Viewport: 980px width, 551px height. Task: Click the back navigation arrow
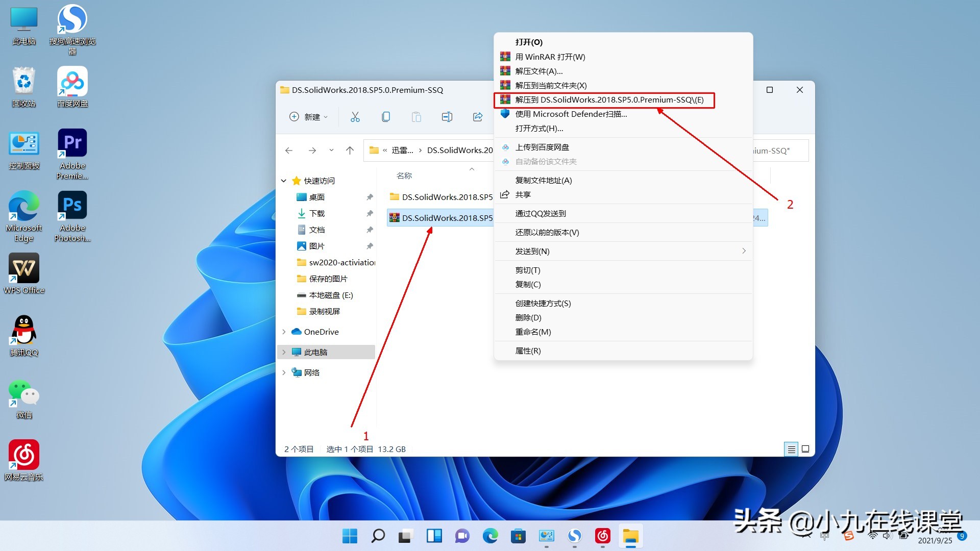click(x=289, y=150)
